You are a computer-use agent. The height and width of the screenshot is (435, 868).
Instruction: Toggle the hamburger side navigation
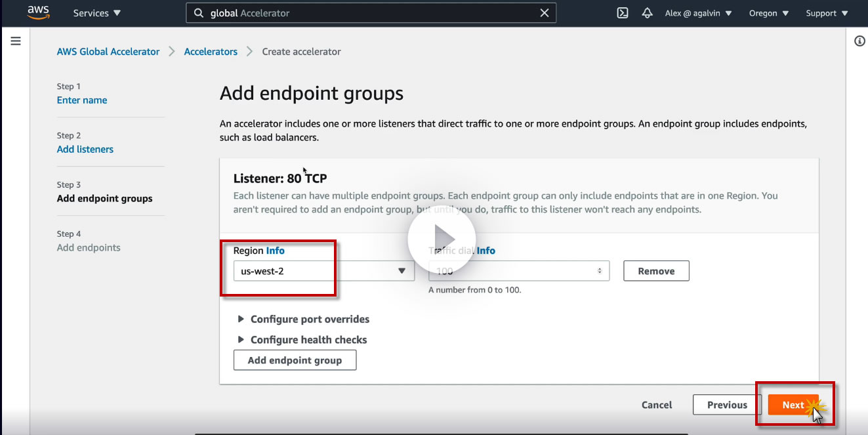(x=16, y=41)
